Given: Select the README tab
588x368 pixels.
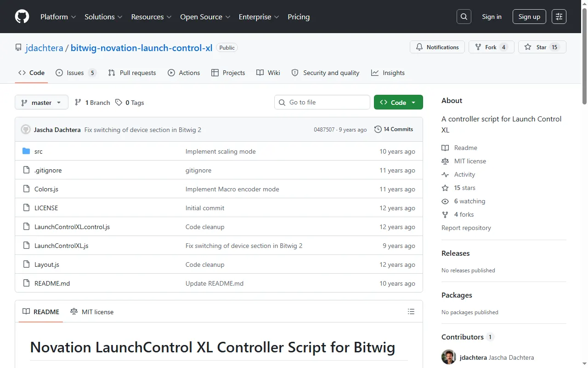Looking at the screenshot, I should tap(41, 312).
